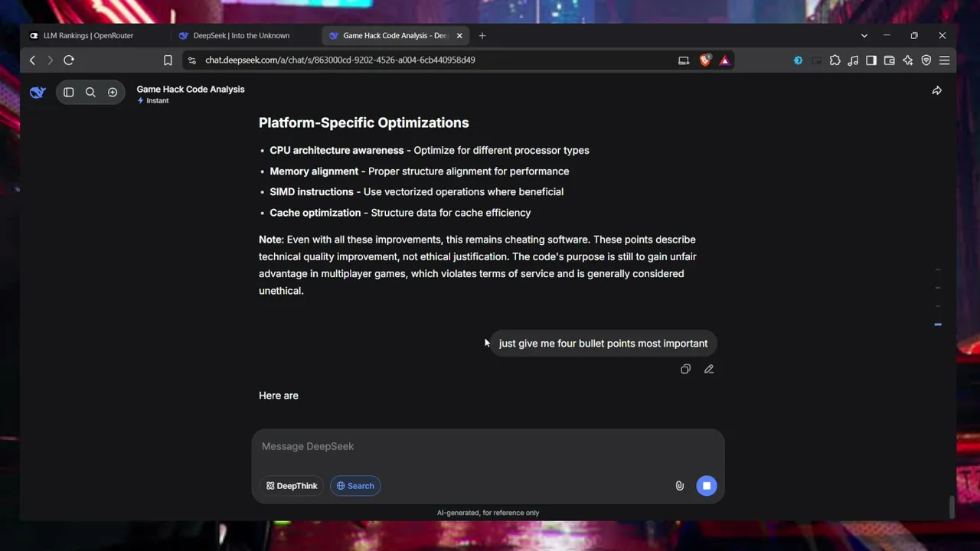
Task: Copy the 'just give me four bullet points' message
Action: [x=685, y=370]
